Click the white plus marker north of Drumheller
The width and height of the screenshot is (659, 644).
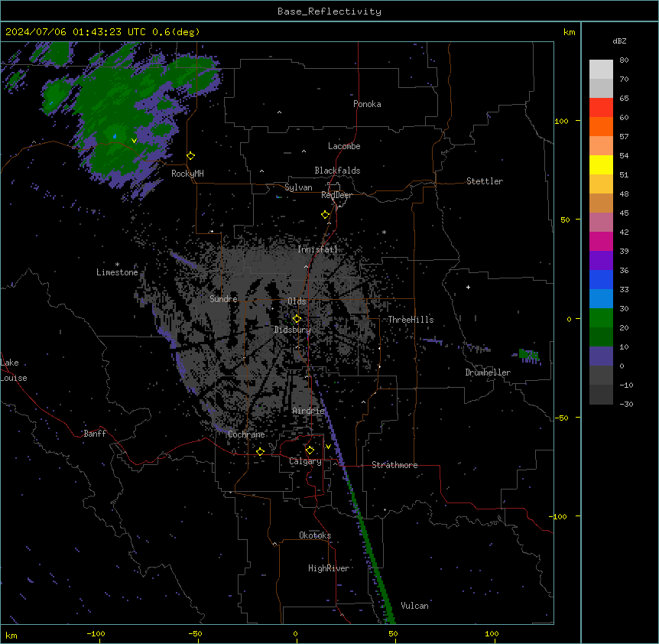pyautogui.click(x=468, y=287)
